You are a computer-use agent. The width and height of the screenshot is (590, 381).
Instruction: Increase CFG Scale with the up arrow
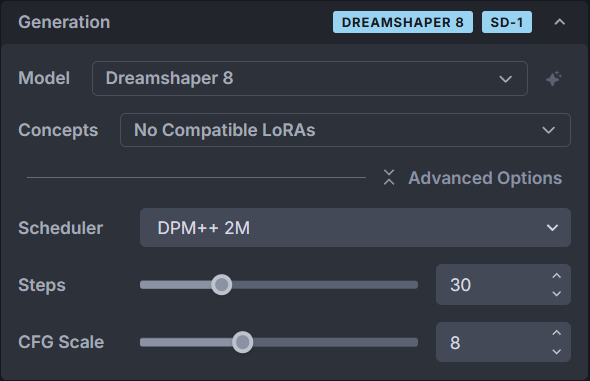tap(557, 333)
